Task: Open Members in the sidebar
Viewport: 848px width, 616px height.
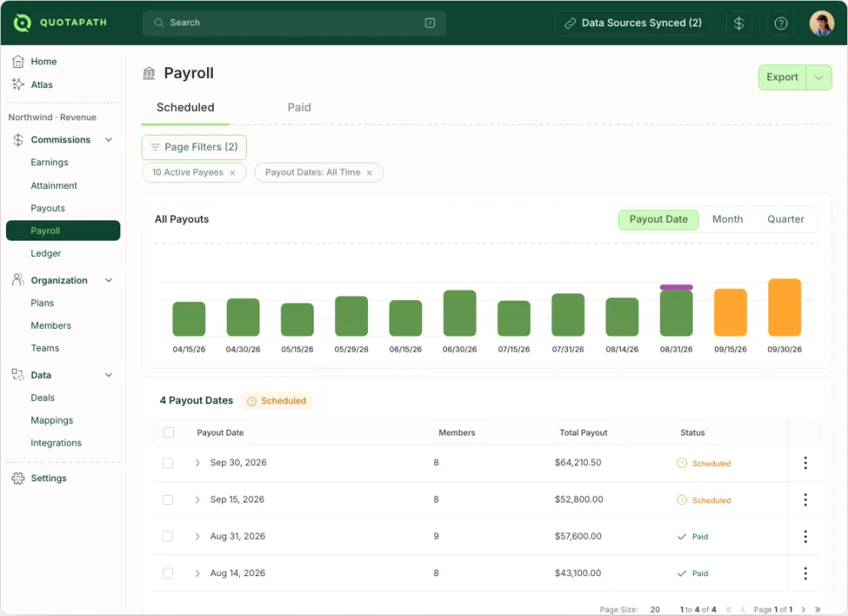Action: pos(51,325)
